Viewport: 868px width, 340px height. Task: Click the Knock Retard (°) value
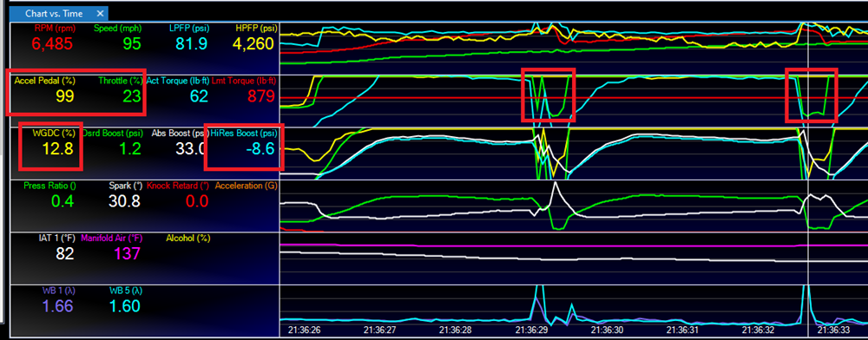[x=198, y=200]
